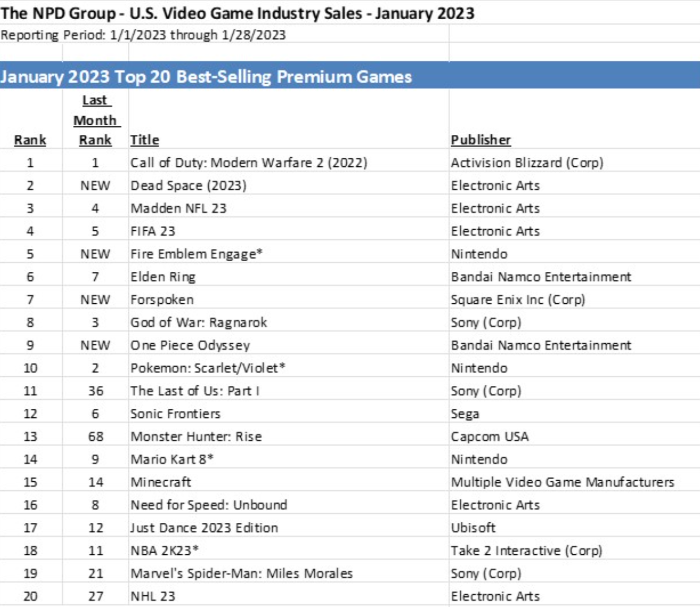
Task: Select the God of War: Ragnarok cell
Action: pos(198,323)
